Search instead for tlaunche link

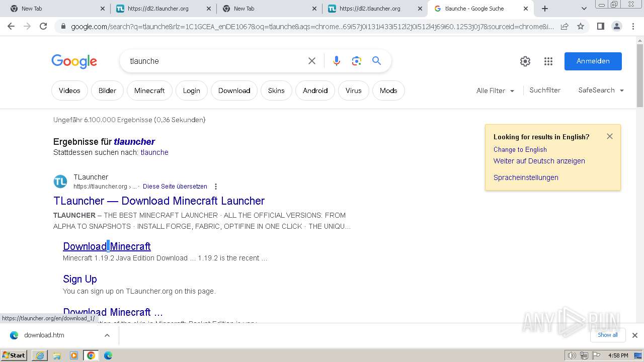pos(154,152)
